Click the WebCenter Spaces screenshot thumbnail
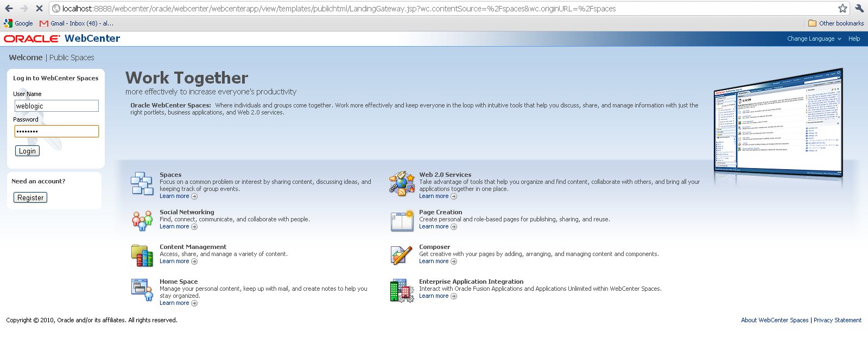 click(777, 125)
